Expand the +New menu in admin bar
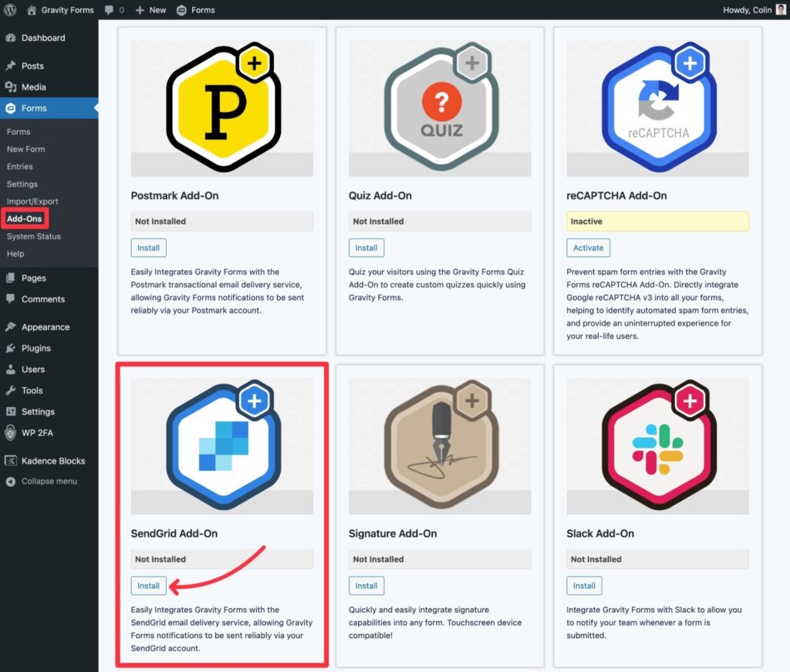Image resolution: width=790 pixels, height=672 pixels. coord(147,10)
